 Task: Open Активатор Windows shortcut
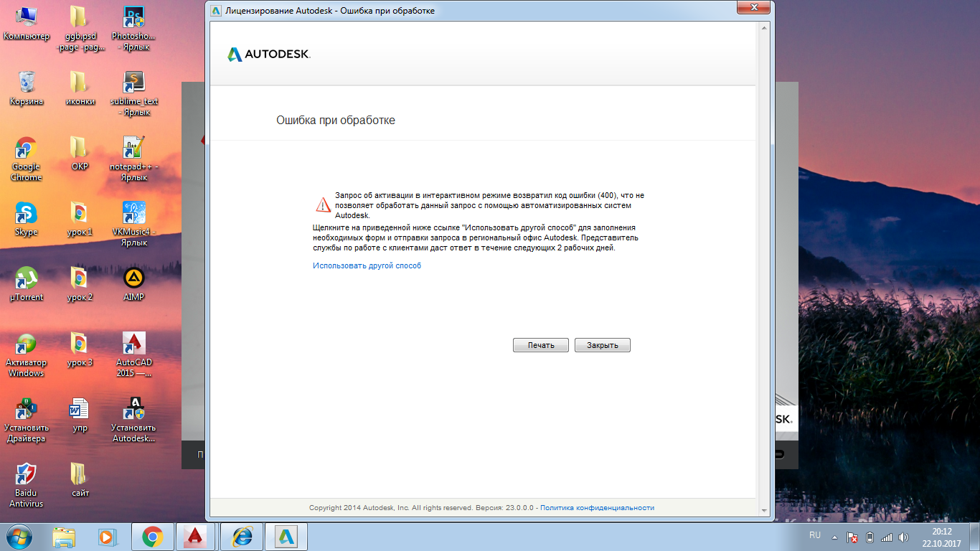[27, 355]
